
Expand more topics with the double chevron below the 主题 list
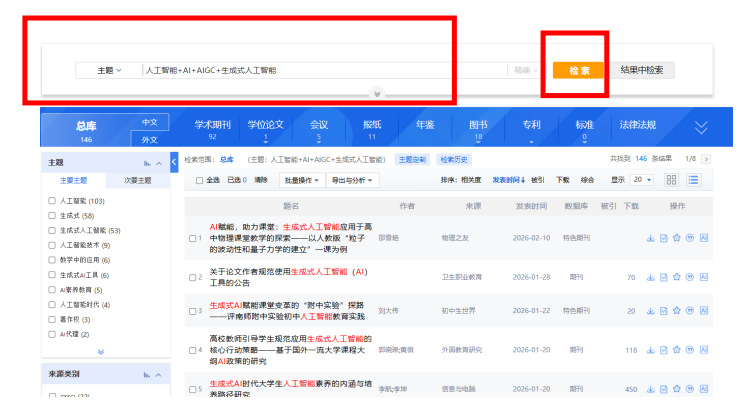coord(100,352)
